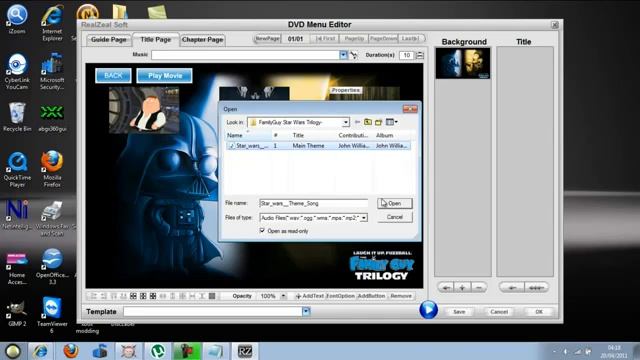Sort files by Album column header

pos(384,135)
